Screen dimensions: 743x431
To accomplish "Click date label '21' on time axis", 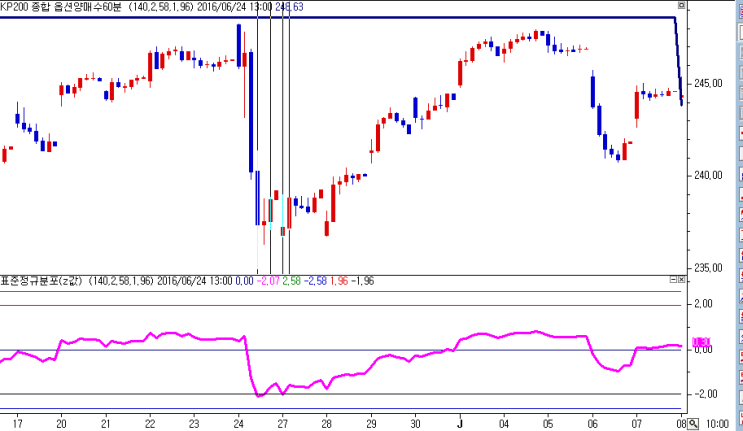I will coord(106,423).
